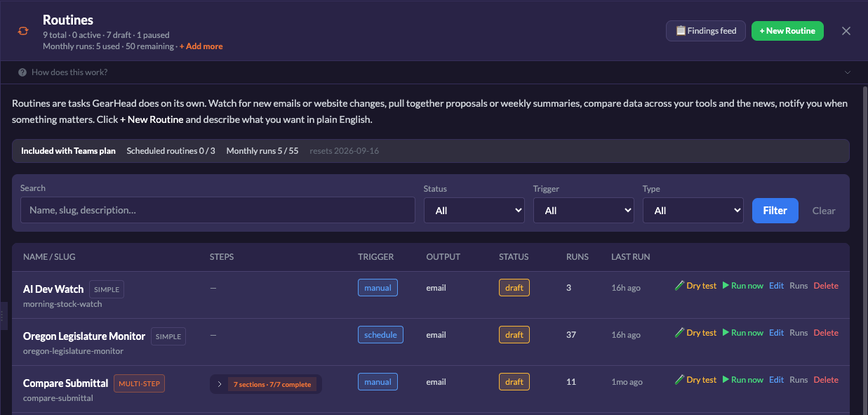Click the STATUS column header
Image resolution: width=868 pixels, height=415 pixels.
[x=514, y=257]
